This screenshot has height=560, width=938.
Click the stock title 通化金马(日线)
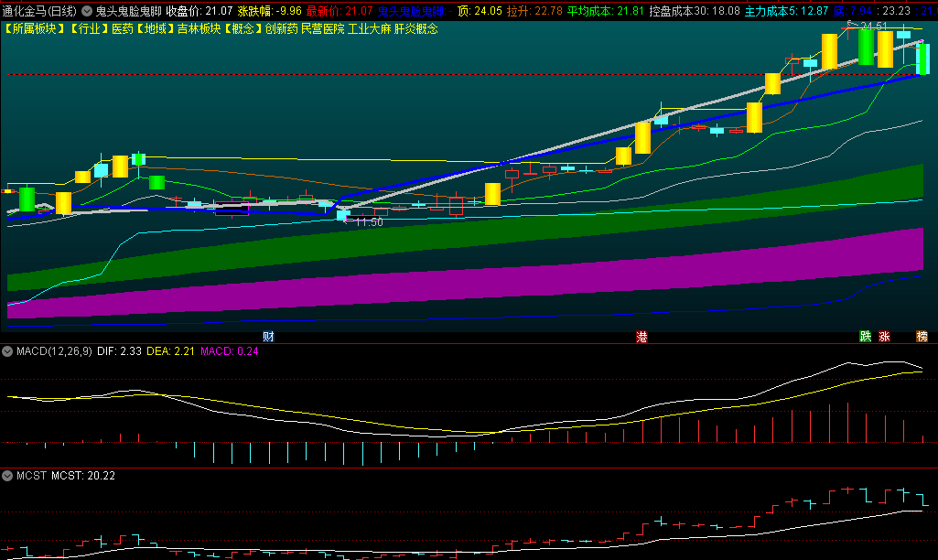[39, 11]
